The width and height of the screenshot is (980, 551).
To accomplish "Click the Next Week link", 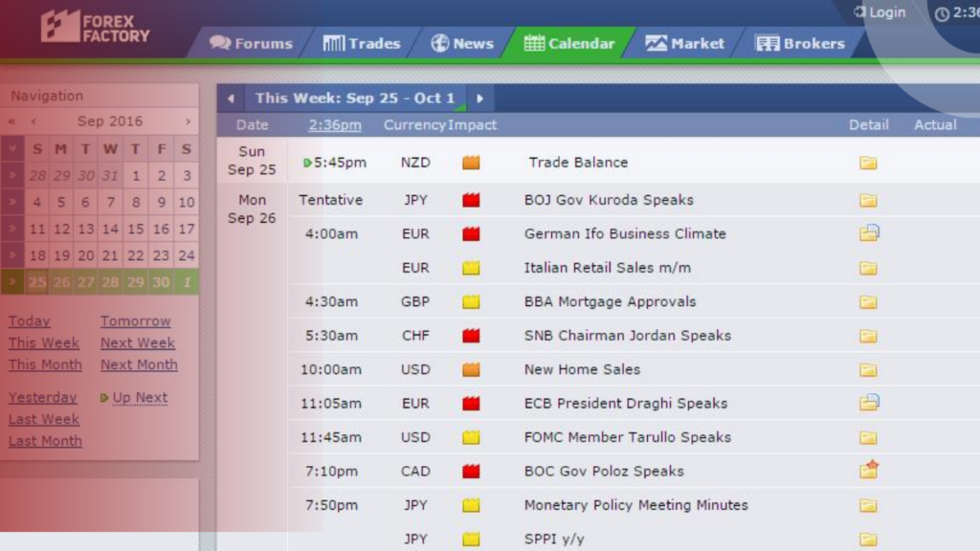I will click(x=138, y=342).
